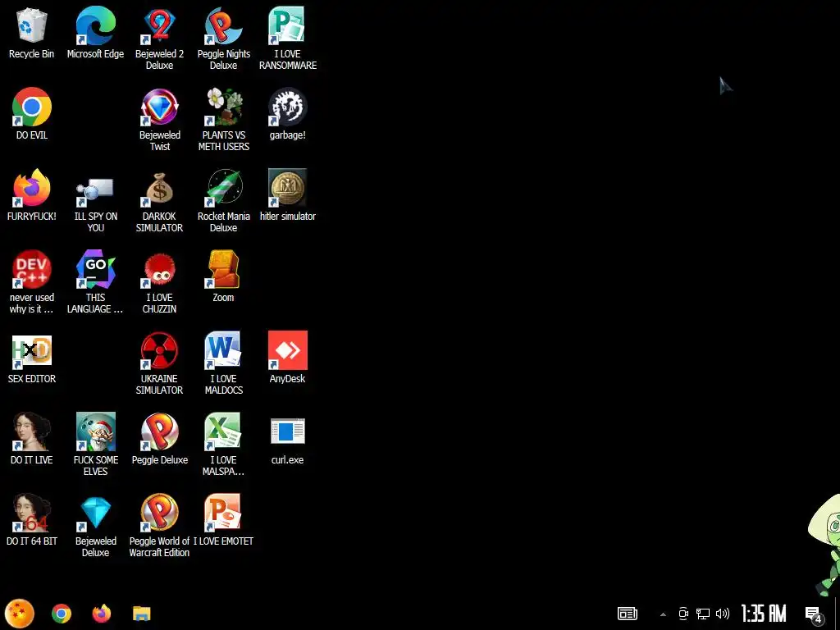The width and height of the screenshot is (840, 630).
Task: Open the volume control tray icon
Action: (723, 614)
